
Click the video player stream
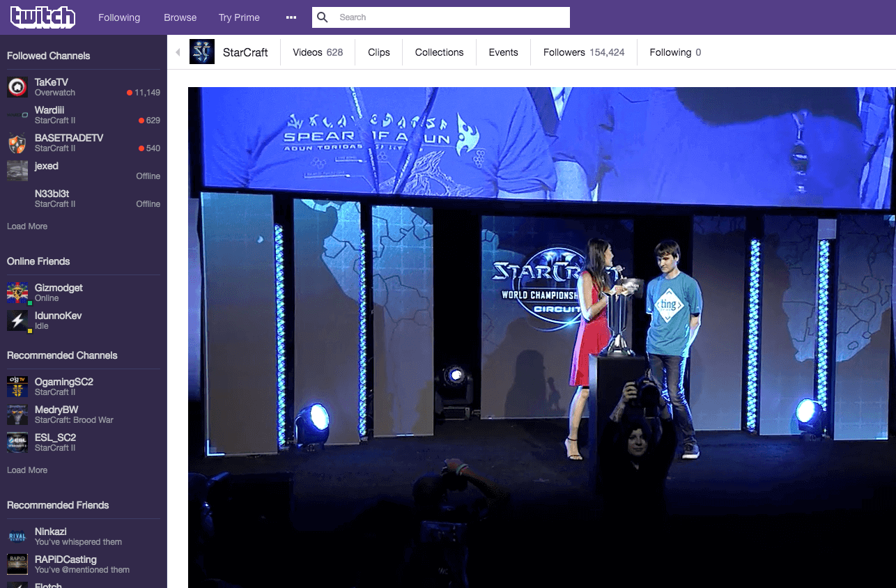(x=542, y=337)
